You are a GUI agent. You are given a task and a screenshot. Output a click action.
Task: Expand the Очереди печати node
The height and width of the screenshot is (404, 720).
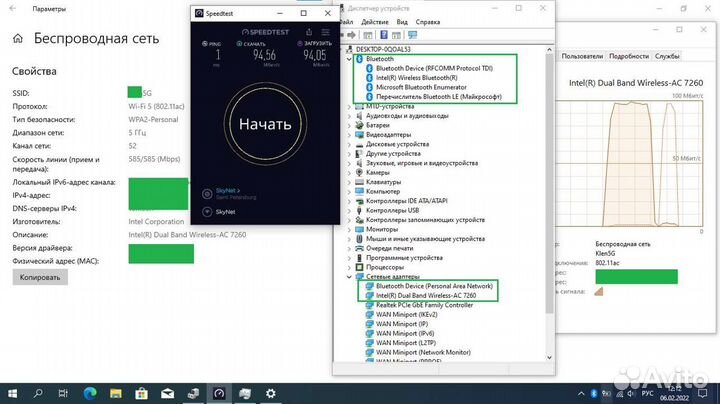point(349,248)
